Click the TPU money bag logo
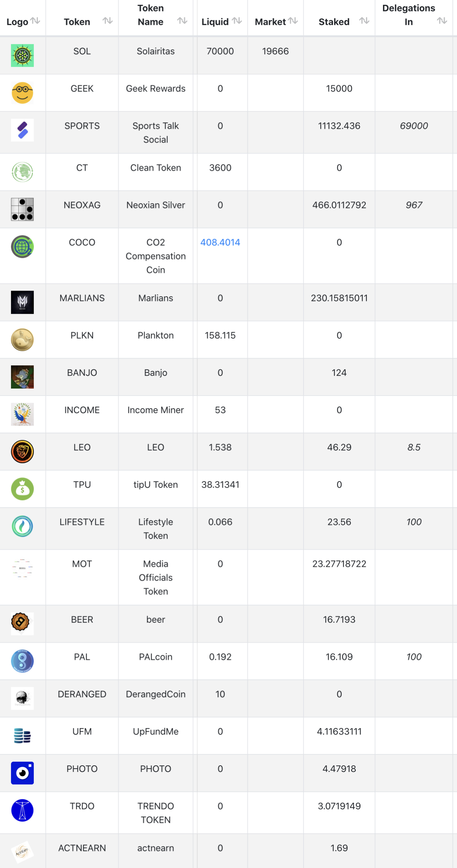 (x=22, y=489)
